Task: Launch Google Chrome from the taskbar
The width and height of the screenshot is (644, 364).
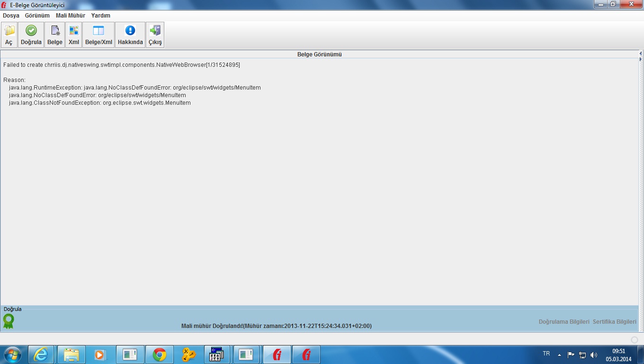Action: pos(159,355)
